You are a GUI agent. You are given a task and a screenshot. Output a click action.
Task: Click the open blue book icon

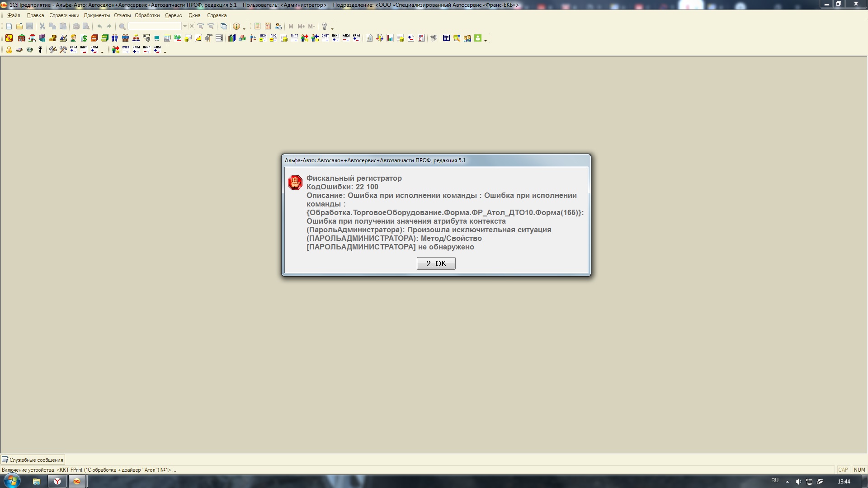click(446, 38)
